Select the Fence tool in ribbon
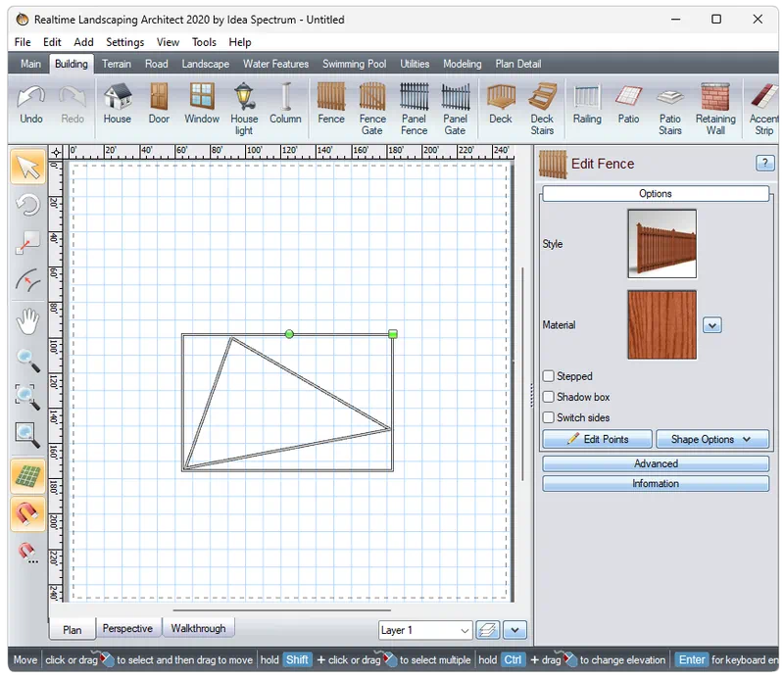 coord(331,106)
